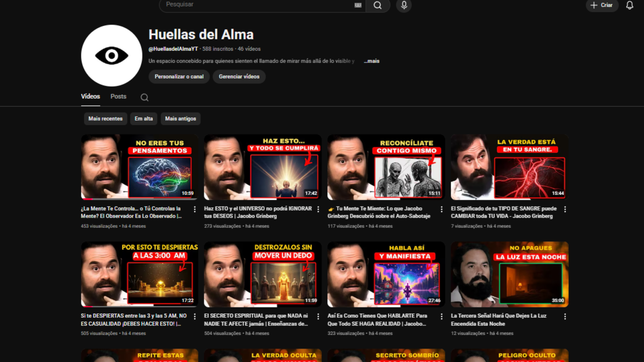The width and height of the screenshot is (644, 362).
Task: Open 'POR ESTO TE DESPIERTAS A LAS 3:00 AM' thumbnail
Action: pos(139,274)
